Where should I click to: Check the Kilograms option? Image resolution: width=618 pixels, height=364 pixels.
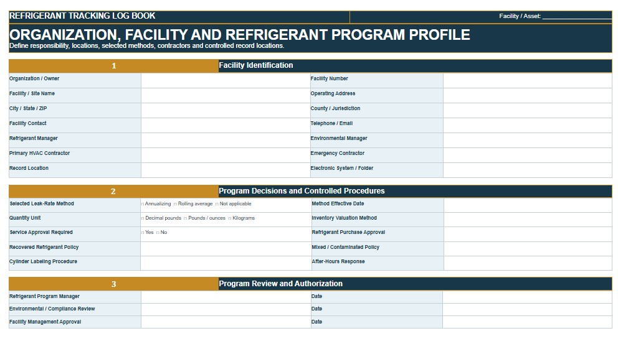click(x=230, y=218)
